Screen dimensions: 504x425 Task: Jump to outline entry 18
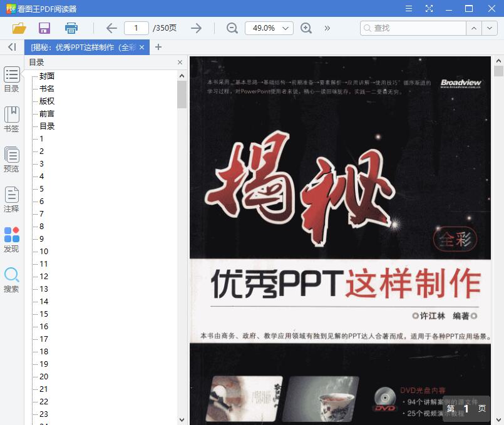coord(44,352)
